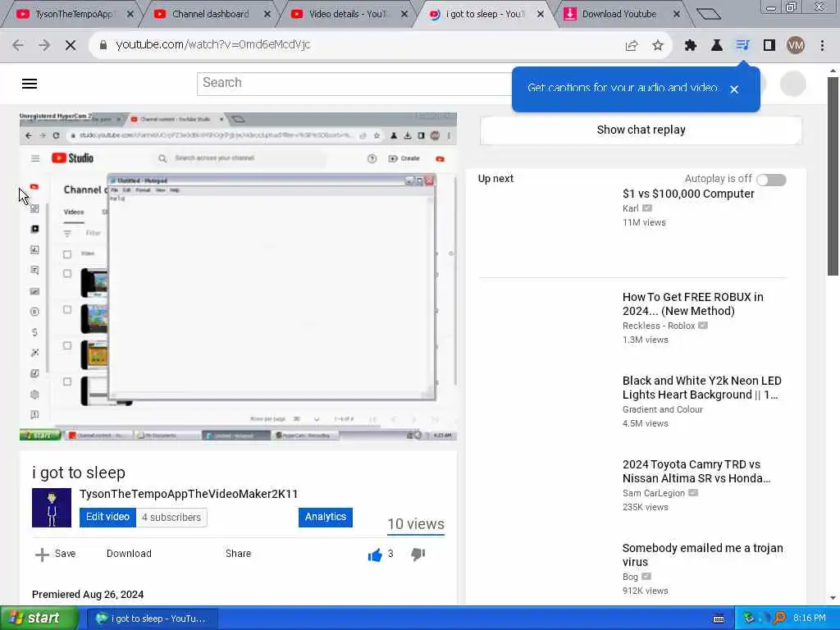The width and height of the screenshot is (840, 630).
Task: Open the media control playlist icon
Action: point(742,46)
